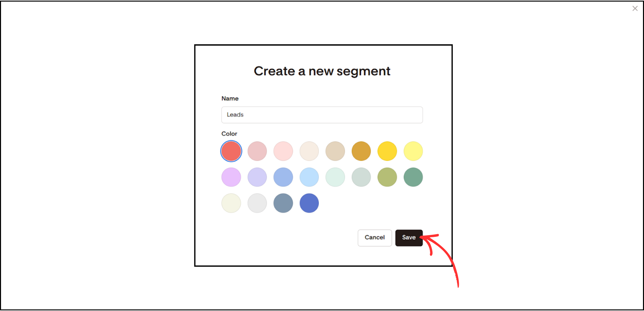
Task: Select the olive green color swatch
Action: 387,177
